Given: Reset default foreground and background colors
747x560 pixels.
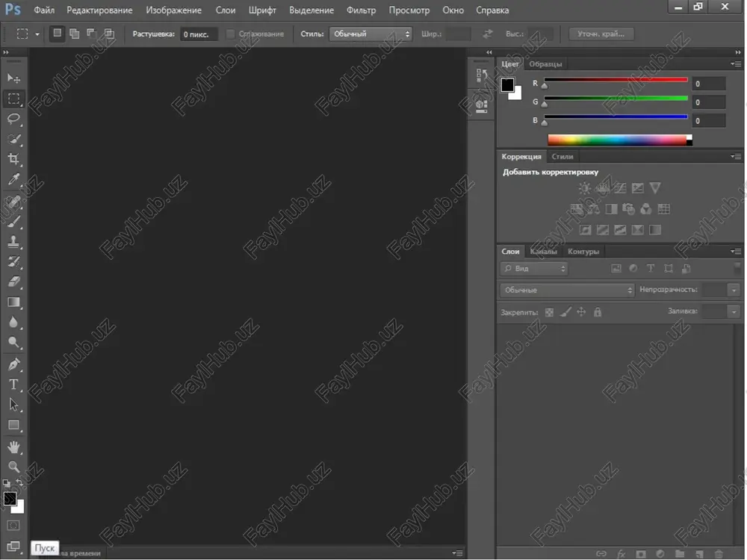Looking at the screenshot, I should tap(7, 483).
